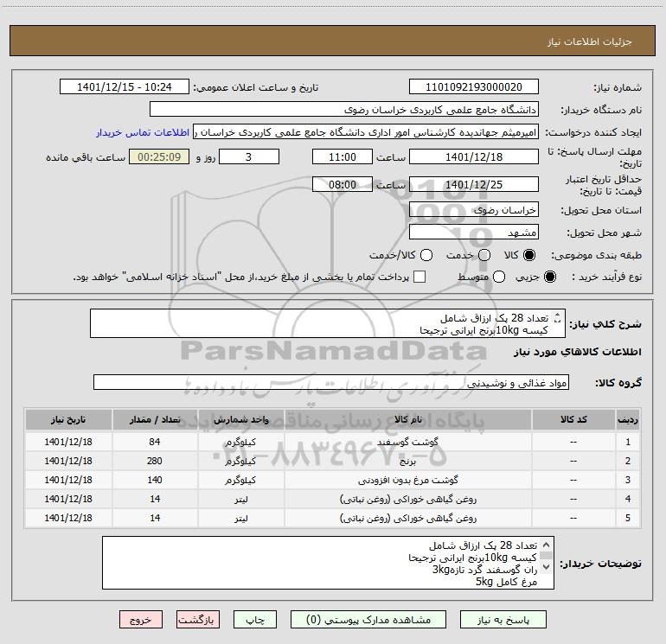Click spinner arrows in شرح کلی نیاز box

(558, 317)
